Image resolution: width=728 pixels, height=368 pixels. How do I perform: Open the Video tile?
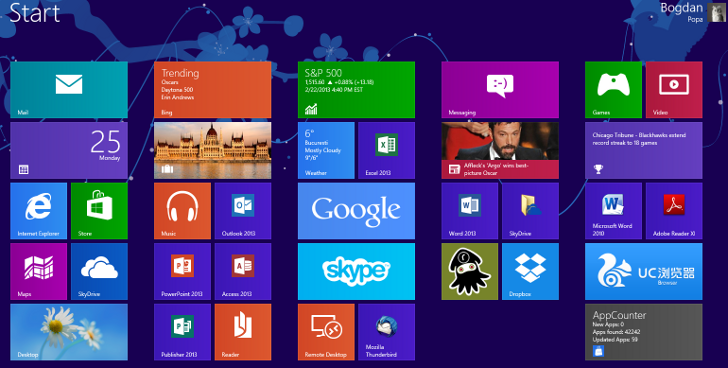click(674, 90)
